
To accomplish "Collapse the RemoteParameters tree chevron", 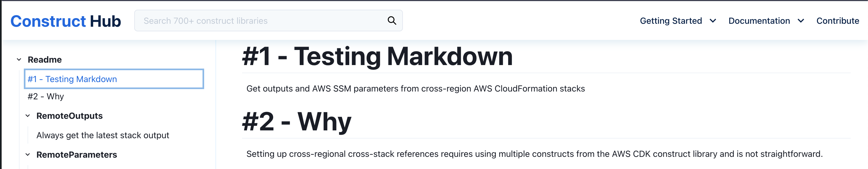I will 28,154.
